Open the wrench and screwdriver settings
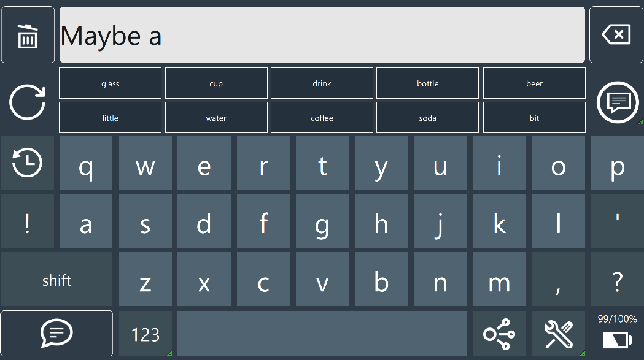The image size is (644, 360). (x=558, y=334)
